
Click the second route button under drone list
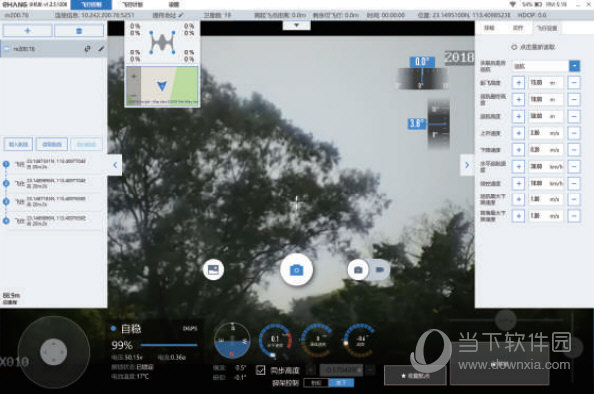pos(52,144)
